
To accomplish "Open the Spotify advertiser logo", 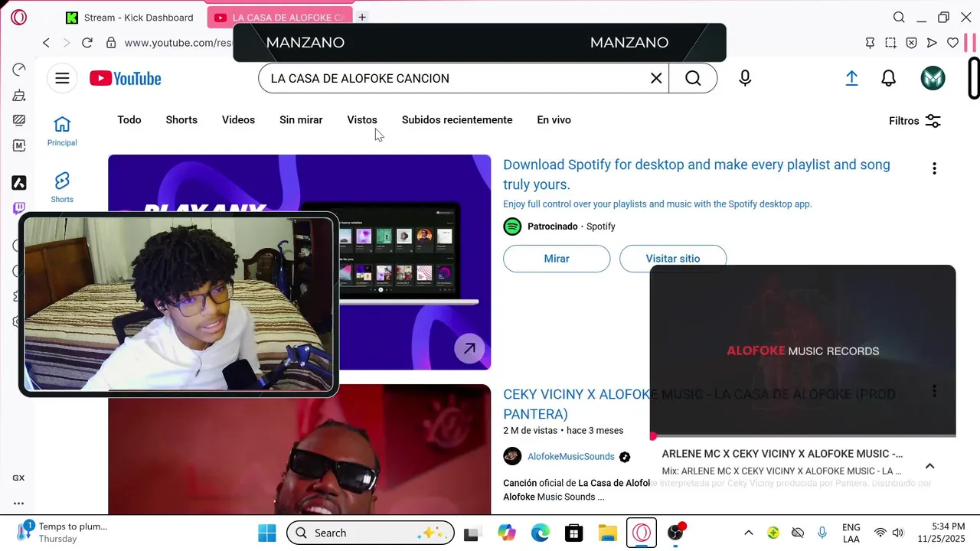I will click(512, 227).
